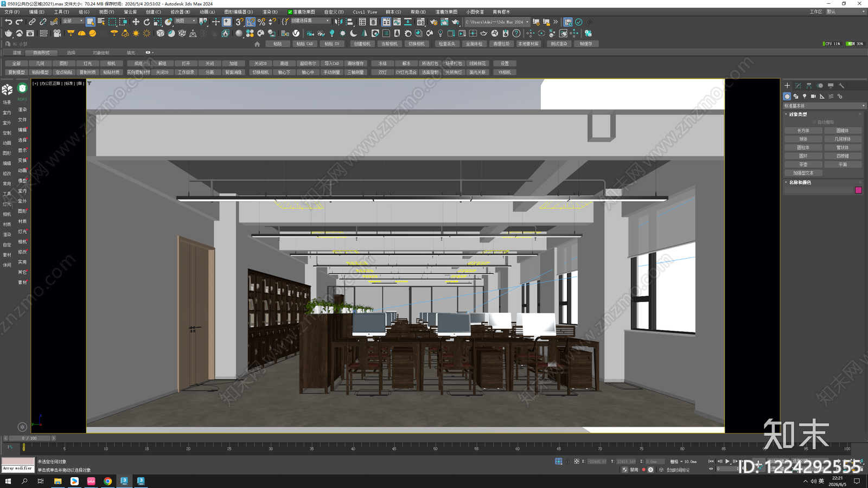Image resolution: width=868 pixels, height=488 pixels.
Task: Open the Hierarchy tab in command panel
Action: point(809,86)
